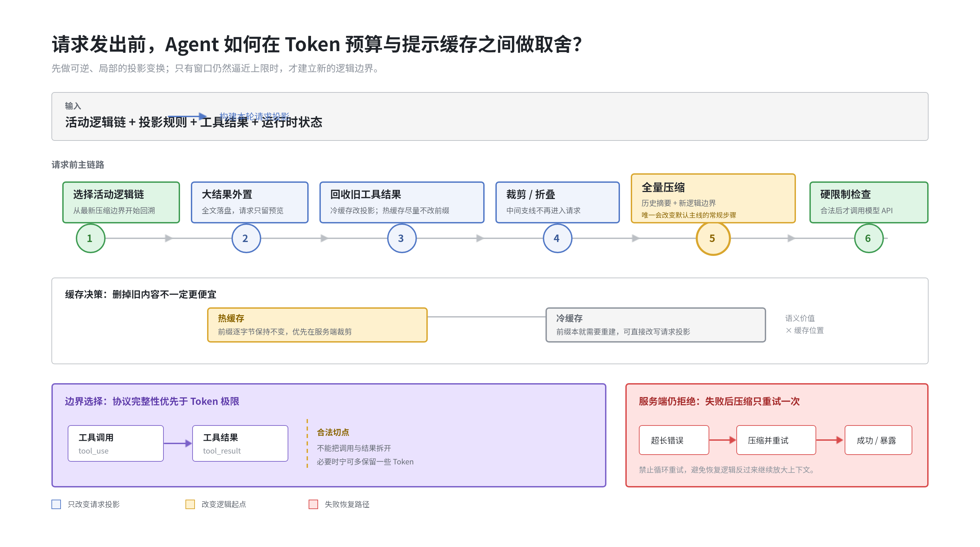Click the red legend swatch 失败恢复路径
980x547 pixels.
pos(313,504)
